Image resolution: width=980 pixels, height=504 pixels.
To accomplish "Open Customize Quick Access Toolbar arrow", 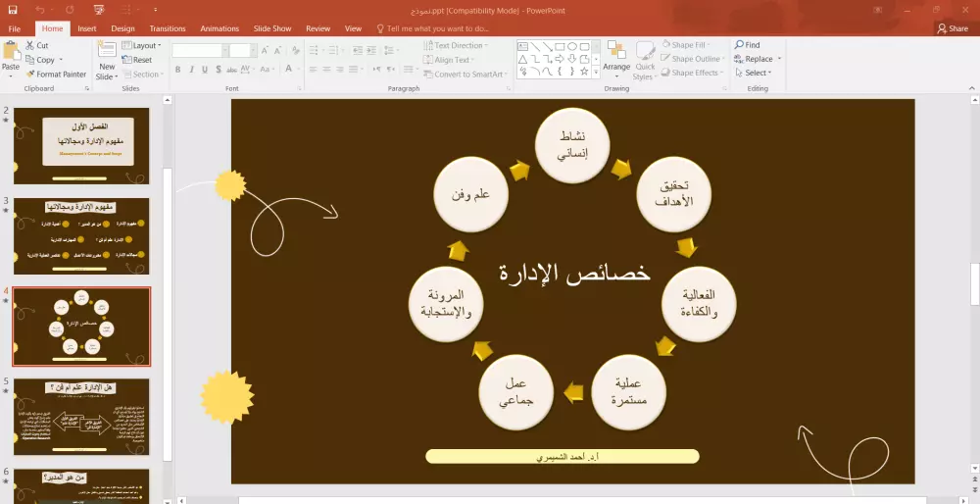I will pyautogui.click(x=155, y=10).
